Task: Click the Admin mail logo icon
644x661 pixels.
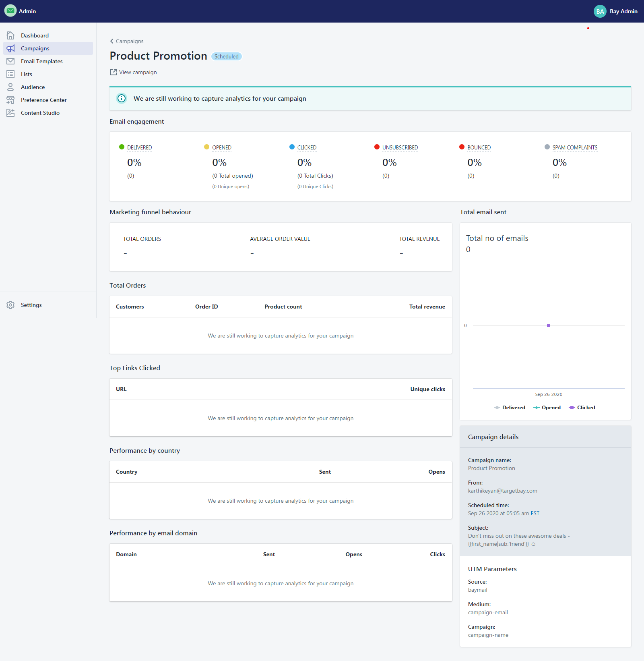Action: click(x=10, y=11)
